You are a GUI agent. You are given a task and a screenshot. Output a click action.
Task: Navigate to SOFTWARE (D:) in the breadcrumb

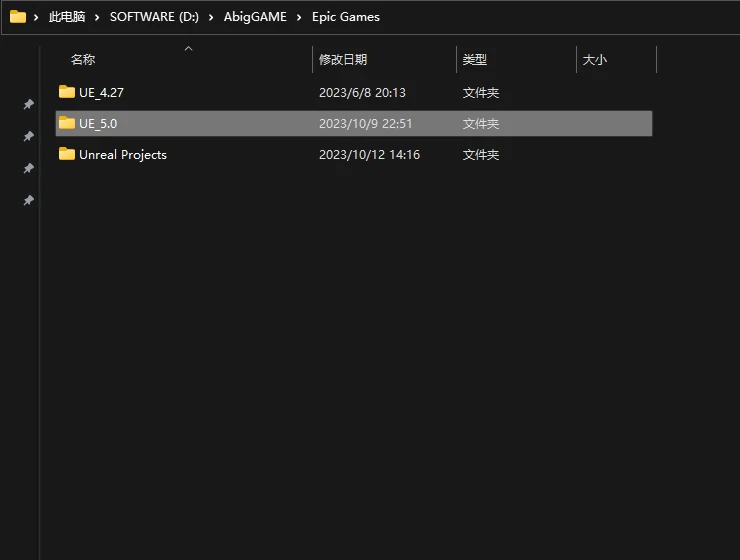tap(154, 17)
